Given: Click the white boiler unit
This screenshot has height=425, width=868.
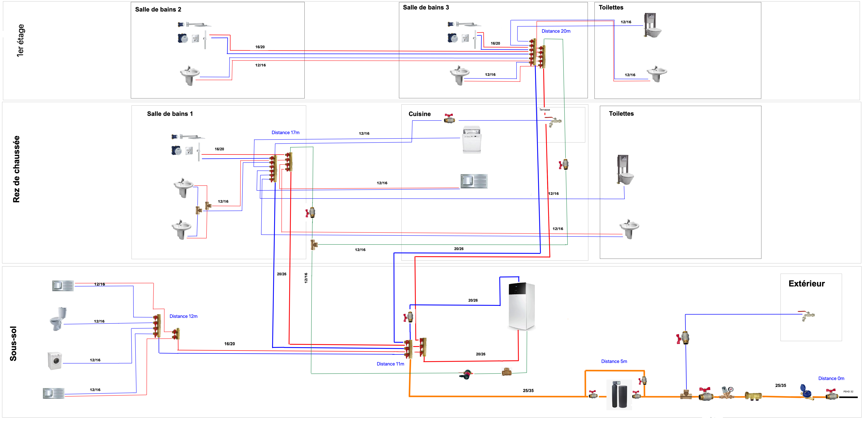Looking at the screenshot, I should [x=521, y=306].
